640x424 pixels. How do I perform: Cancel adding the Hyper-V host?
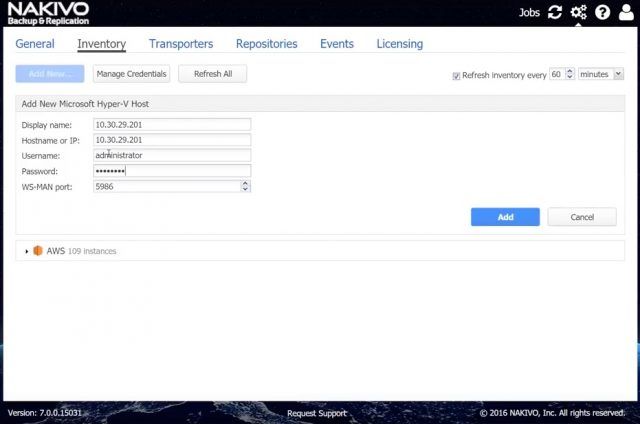coord(582,217)
